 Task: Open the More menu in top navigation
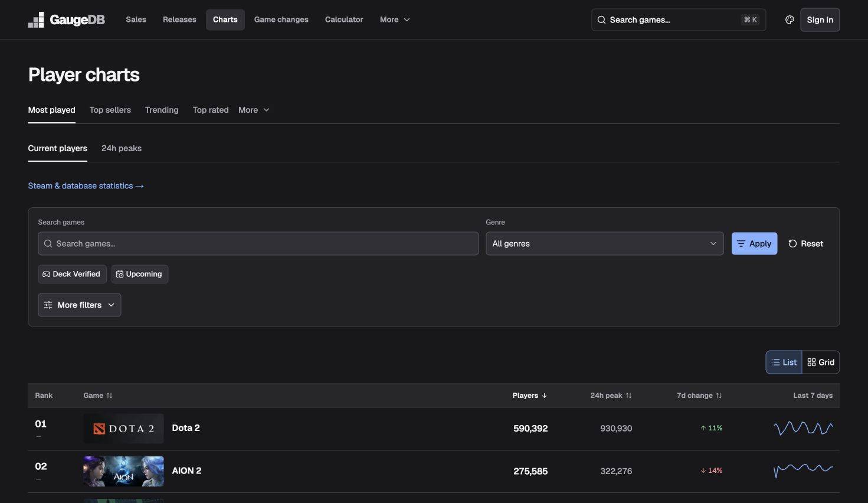click(395, 19)
